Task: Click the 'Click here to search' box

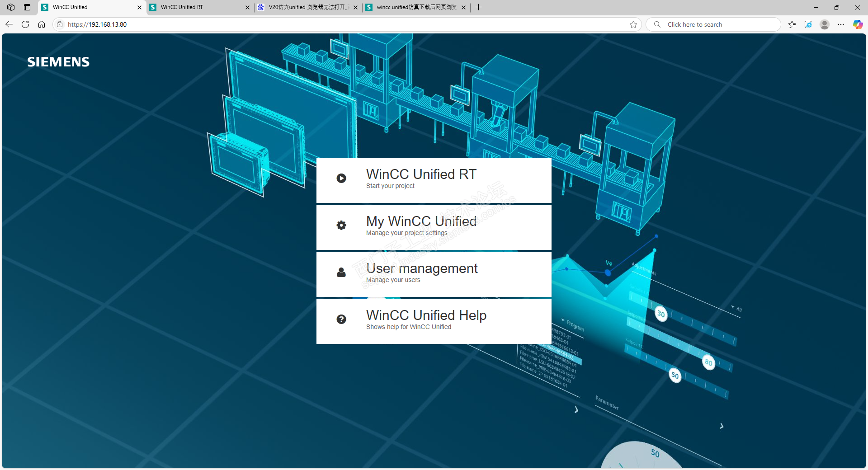Action: coord(713,24)
